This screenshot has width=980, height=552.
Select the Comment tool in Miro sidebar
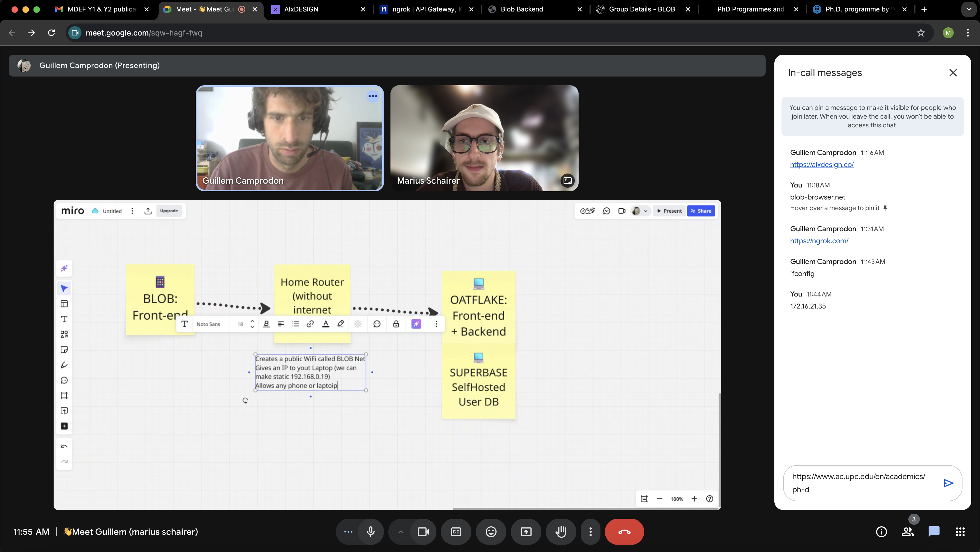coord(64,380)
